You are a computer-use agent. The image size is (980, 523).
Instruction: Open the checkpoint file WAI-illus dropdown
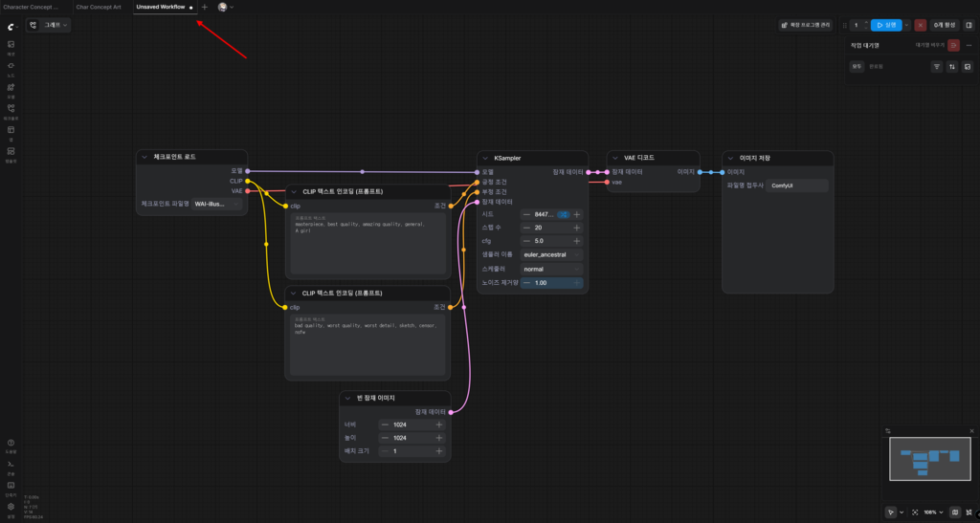coord(216,204)
